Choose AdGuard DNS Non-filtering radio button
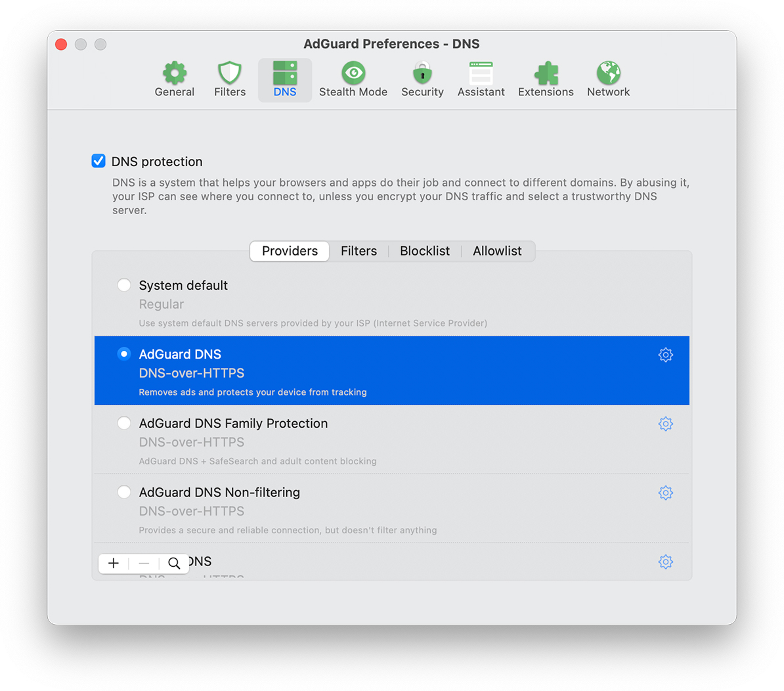This screenshot has width=784, height=691. (124, 492)
